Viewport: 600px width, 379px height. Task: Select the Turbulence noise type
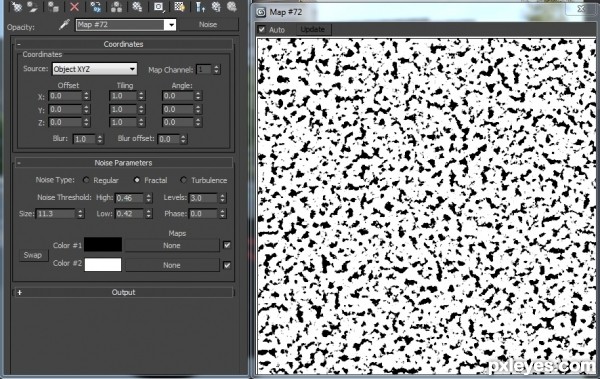pyautogui.click(x=184, y=180)
